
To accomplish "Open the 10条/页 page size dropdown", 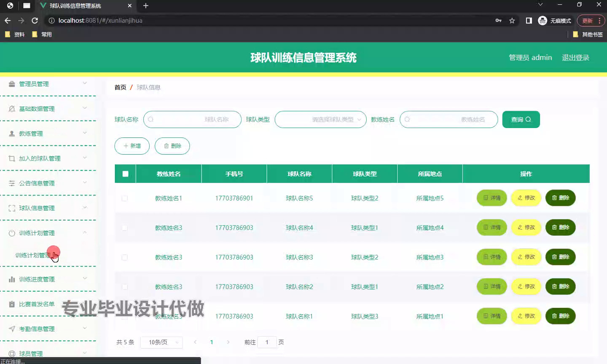I will point(161,342).
